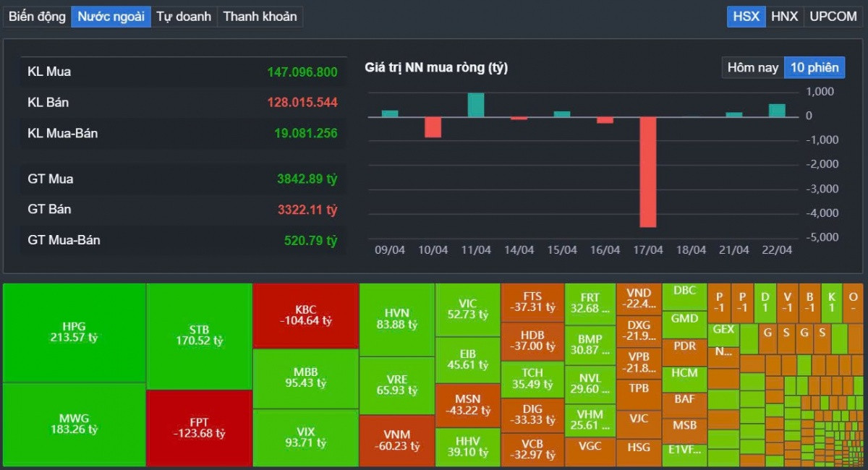Viewport: 868px width, 470px height.
Task: Click the large red 17/04 bar
Action: click(648, 172)
